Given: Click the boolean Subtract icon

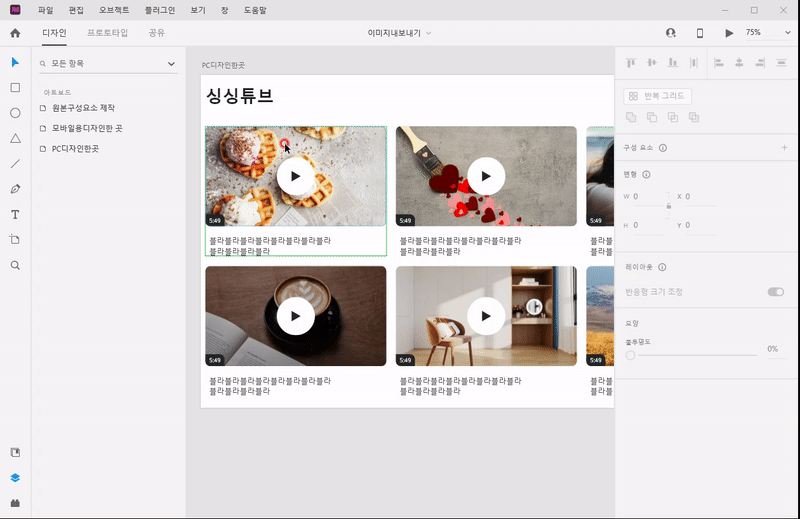Looking at the screenshot, I should pyautogui.click(x=652, y=117).
